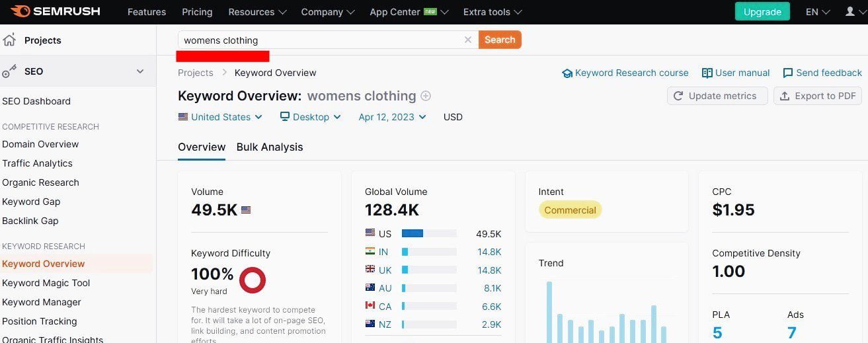Add keyword with the plus icon

[x=426, y=96]
